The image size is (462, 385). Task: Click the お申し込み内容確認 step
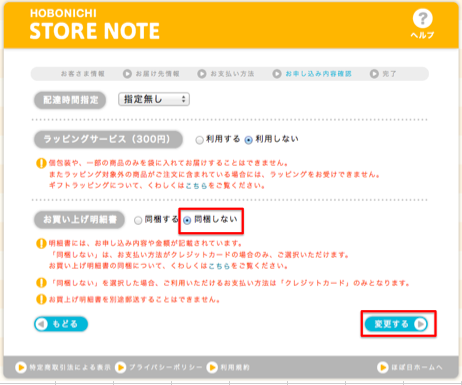[x=318, y=74]
